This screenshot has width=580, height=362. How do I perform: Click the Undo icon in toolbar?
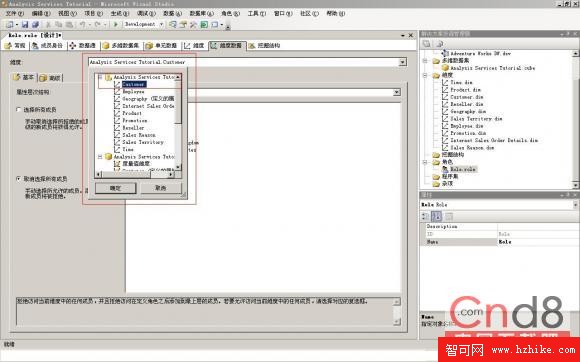click(x=82, y=24)
